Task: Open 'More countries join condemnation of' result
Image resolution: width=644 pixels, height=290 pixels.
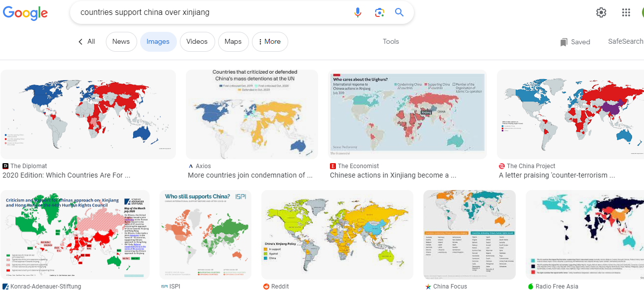Action: pyautogui.click(x=250, y=175)
